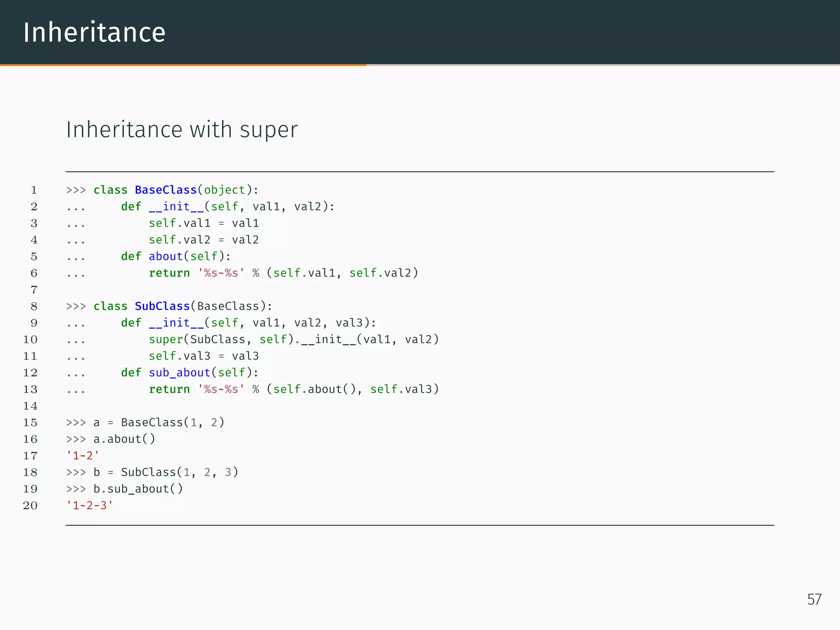Click the 'def sub_about(self):' line

(x=162, y=373)
